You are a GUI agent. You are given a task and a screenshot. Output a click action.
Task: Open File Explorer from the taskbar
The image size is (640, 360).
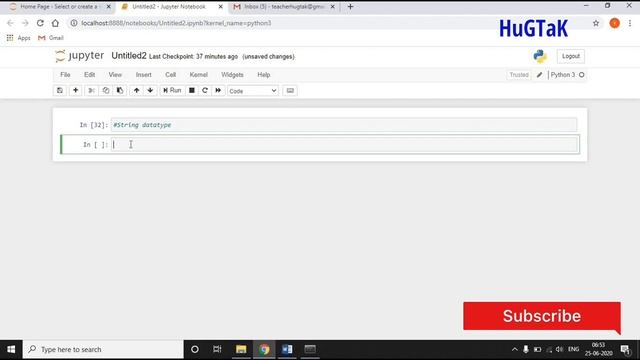click(x=241, y=349)
